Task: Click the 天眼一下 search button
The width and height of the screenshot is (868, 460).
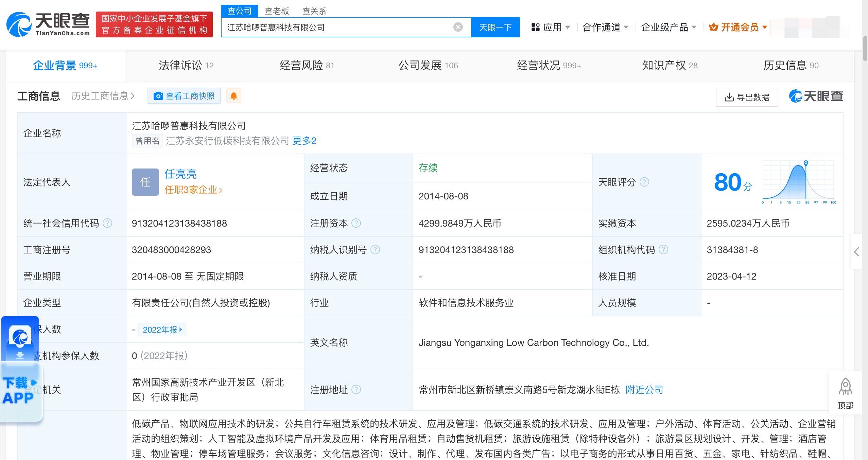Action: (x=495, y=27)
